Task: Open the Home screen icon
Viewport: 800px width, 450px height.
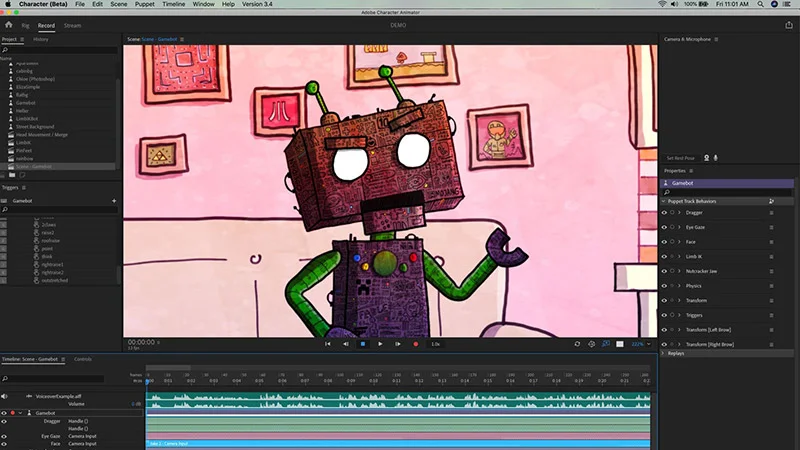Action: [x=9, y=24]
